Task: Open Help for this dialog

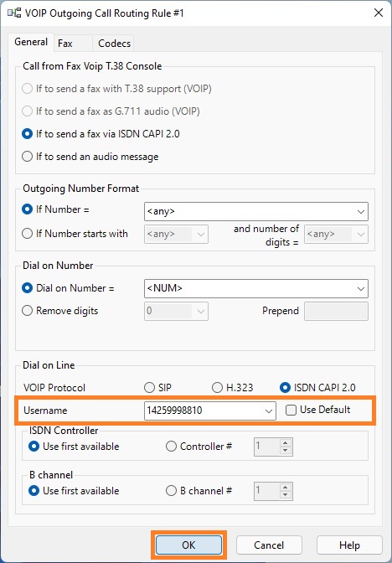Action: [x=349, y=545]
